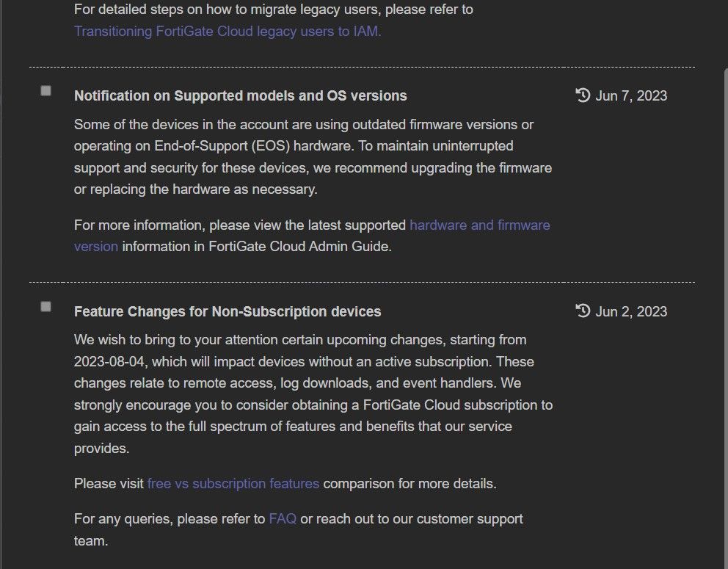Viewport: 728px width, 569px height.
Task: Click the dashed separator above the Supported models notification
Action: coord(362,67)
